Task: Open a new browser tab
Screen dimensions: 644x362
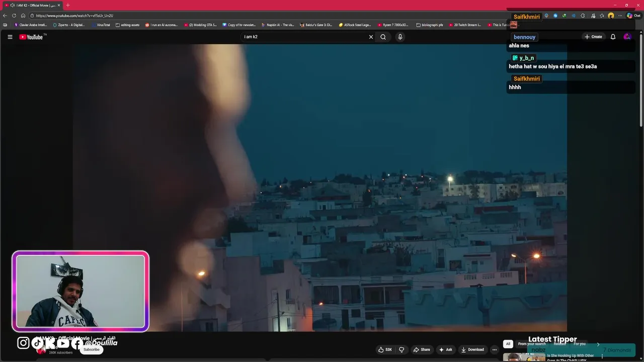Action: (68, 5)
